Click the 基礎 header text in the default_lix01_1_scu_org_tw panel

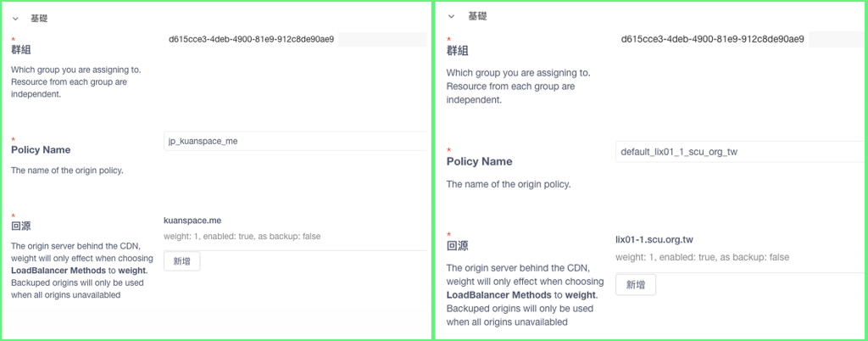pos(477,16)
